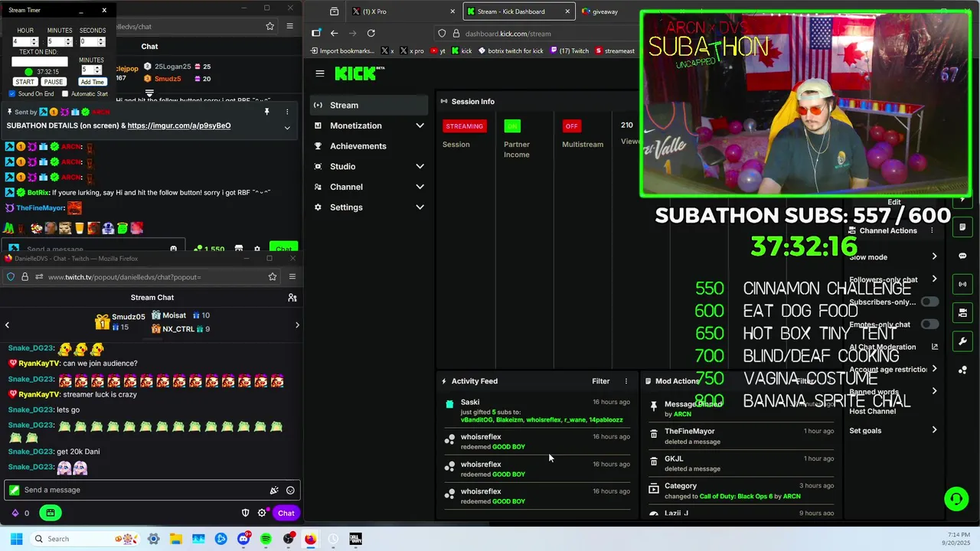Select the Stream sidebar item

click(371, 105)
